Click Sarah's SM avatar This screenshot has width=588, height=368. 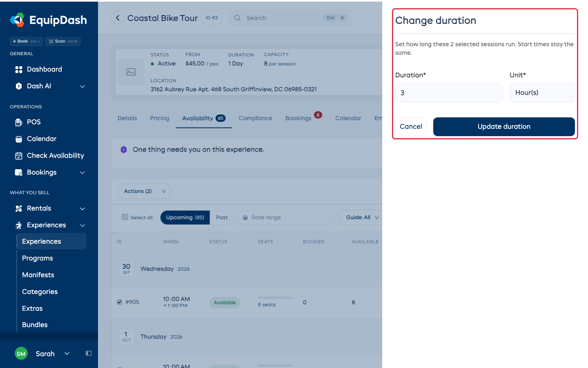coord(21,354)
